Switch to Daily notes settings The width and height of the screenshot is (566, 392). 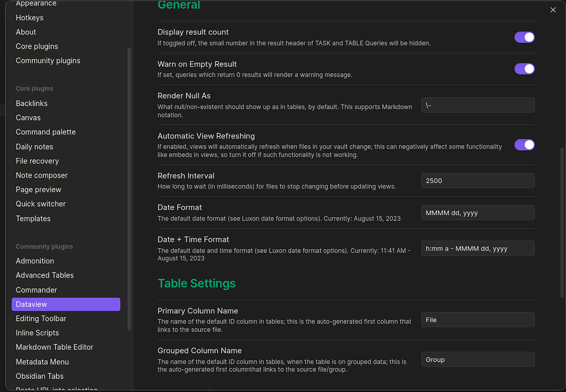click(34, 147)
